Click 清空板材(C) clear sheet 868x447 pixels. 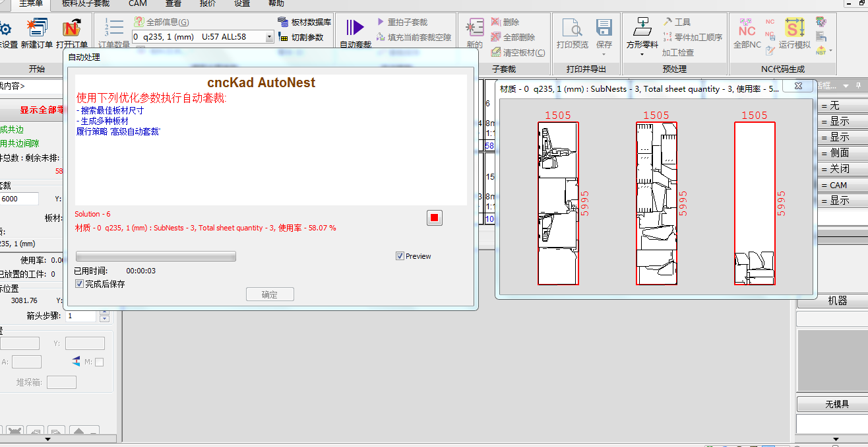518,53
